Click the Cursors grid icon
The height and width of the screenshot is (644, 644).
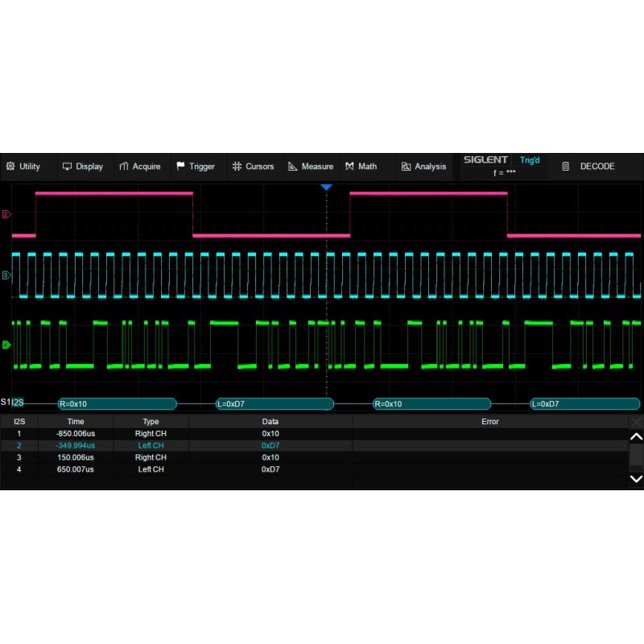[x=237, y=167]
